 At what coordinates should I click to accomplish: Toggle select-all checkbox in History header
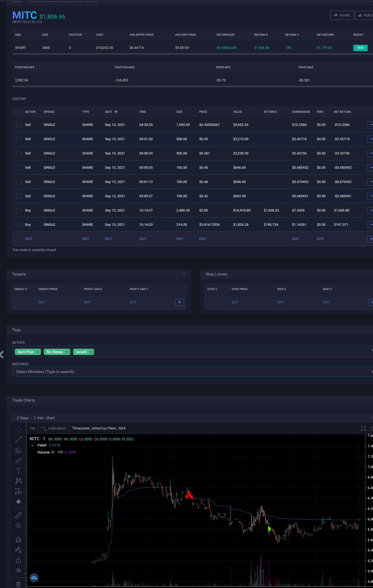coord(19,112)
